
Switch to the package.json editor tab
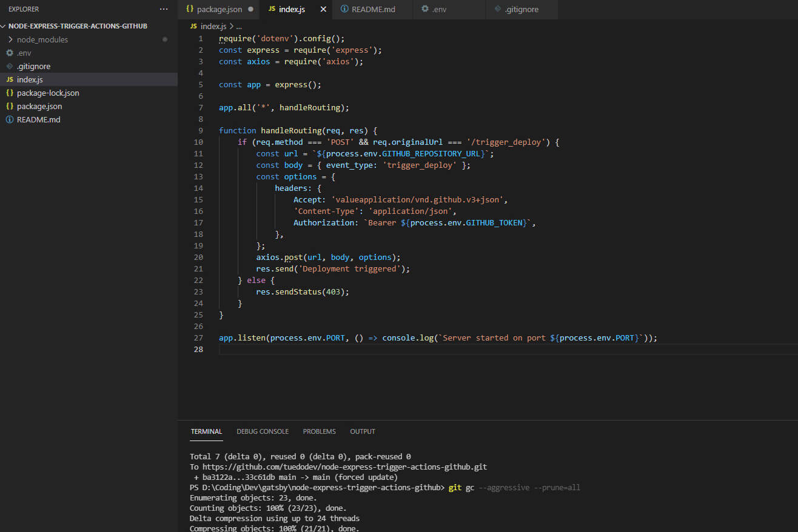click(219, 9)
